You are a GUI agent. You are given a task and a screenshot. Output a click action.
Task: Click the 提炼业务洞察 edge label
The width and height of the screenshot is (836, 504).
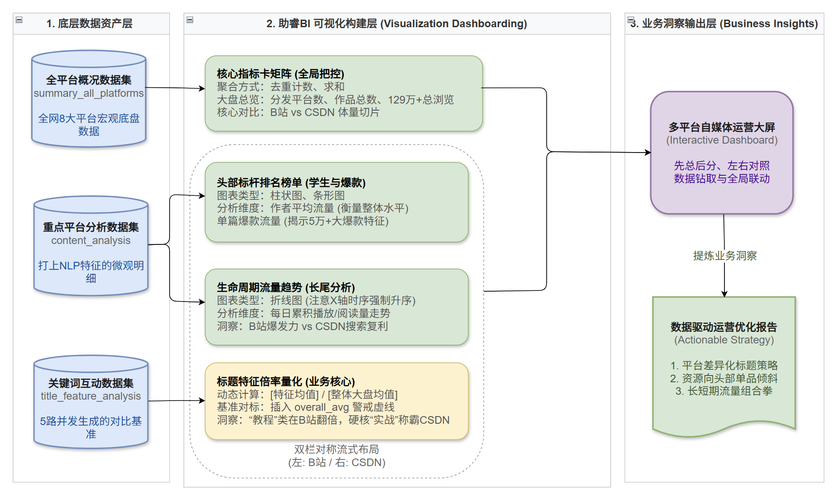725,256
